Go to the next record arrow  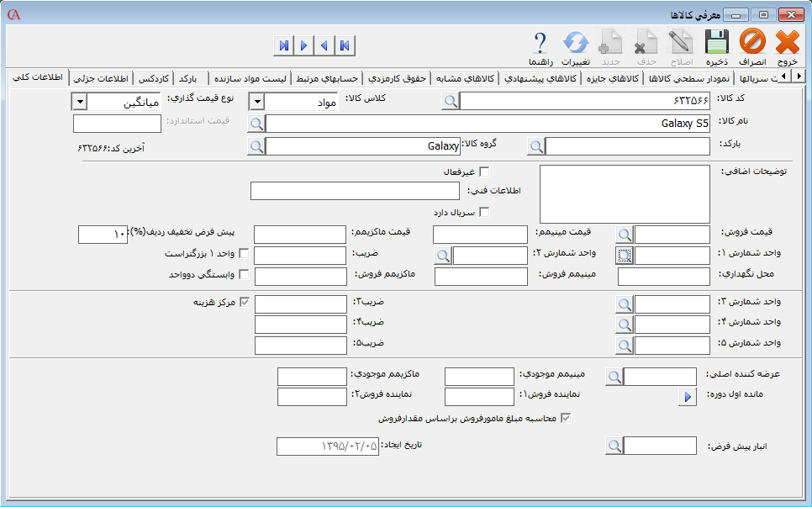[303, 45]
